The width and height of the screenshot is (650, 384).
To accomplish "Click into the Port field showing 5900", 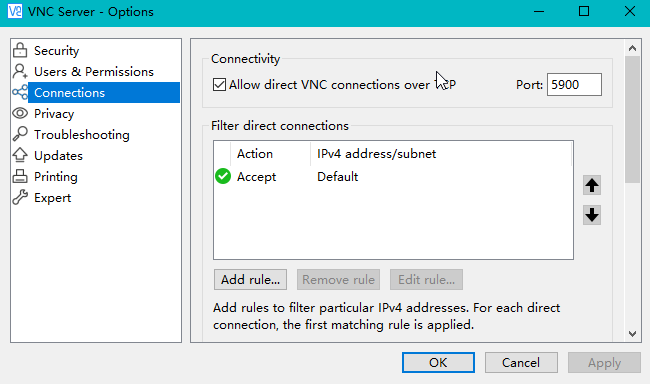I will (574, 85).
